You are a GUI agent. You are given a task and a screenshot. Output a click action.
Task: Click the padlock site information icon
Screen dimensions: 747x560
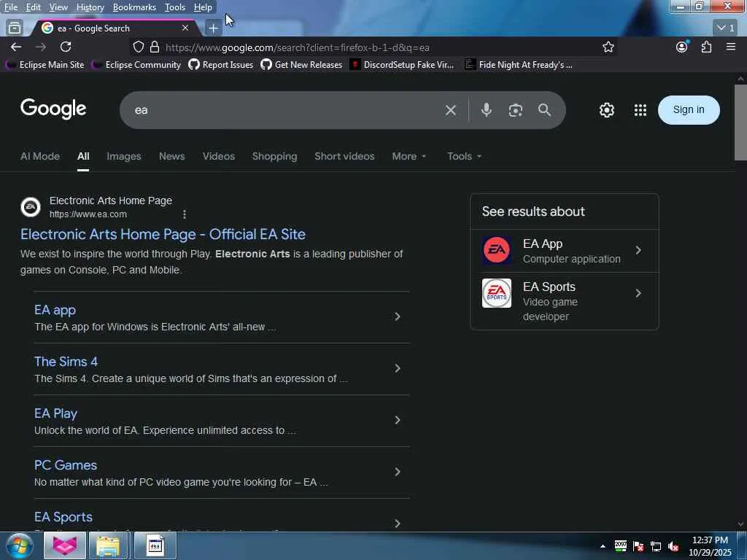155,47
